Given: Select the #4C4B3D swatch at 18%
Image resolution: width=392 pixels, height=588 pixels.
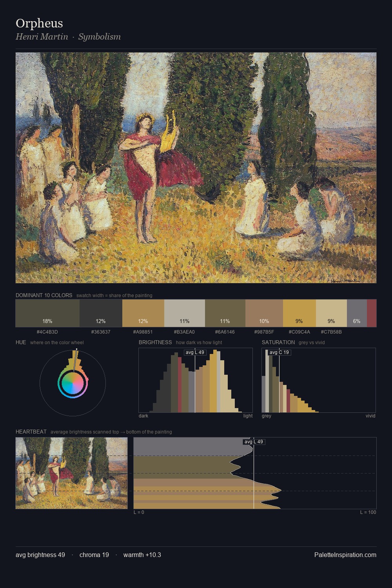Looking at the screenshot, I should tap(47, 313).
